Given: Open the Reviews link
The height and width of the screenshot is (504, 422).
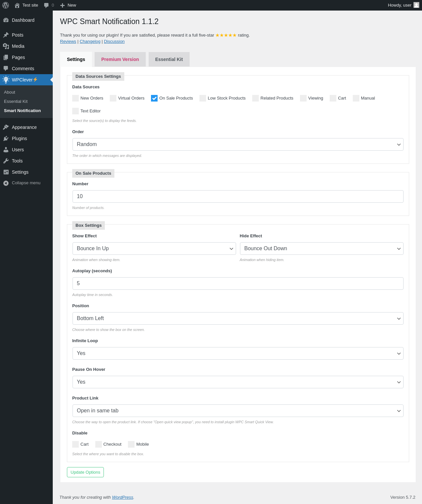Looking at the screenshot, I should (x=68, y=42).
